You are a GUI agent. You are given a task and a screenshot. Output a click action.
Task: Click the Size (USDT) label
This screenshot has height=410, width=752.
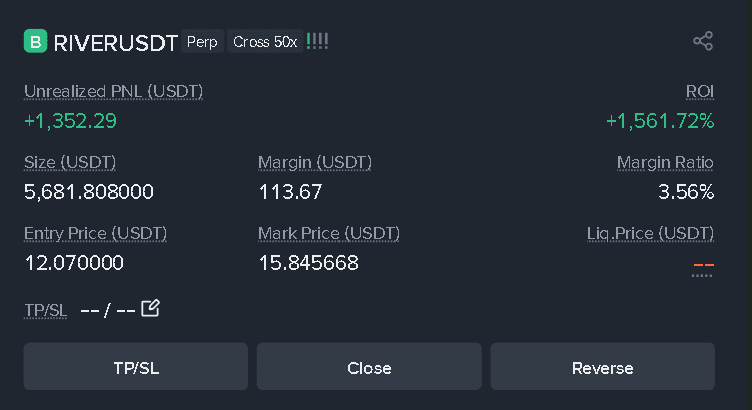pyautogui.click(x=70, y=163)
